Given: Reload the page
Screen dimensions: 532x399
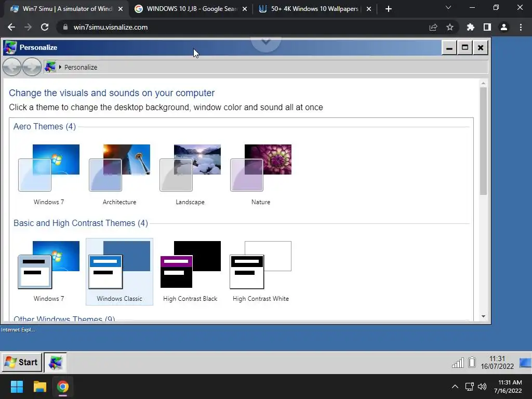Looking at the screenshot, I should point(45,27).
